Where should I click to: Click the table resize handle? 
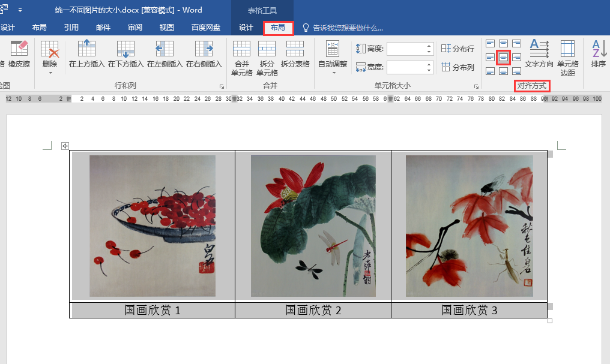click(550, 320)
